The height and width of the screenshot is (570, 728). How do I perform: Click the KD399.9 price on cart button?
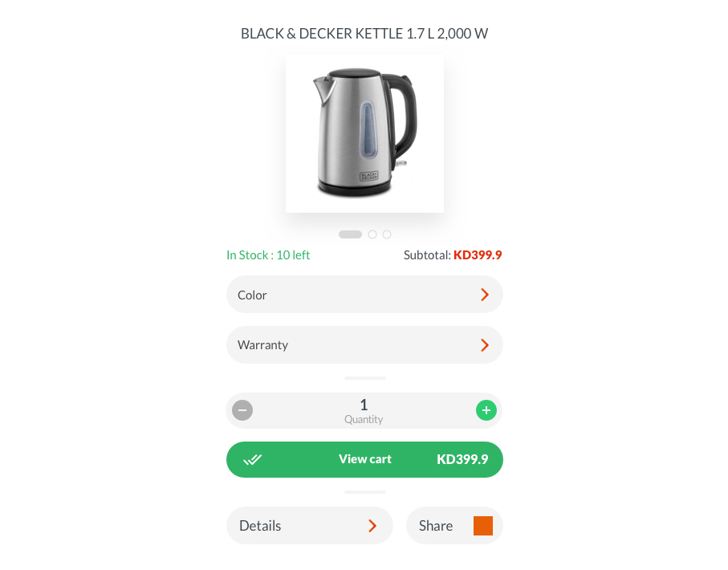[462, 460]
